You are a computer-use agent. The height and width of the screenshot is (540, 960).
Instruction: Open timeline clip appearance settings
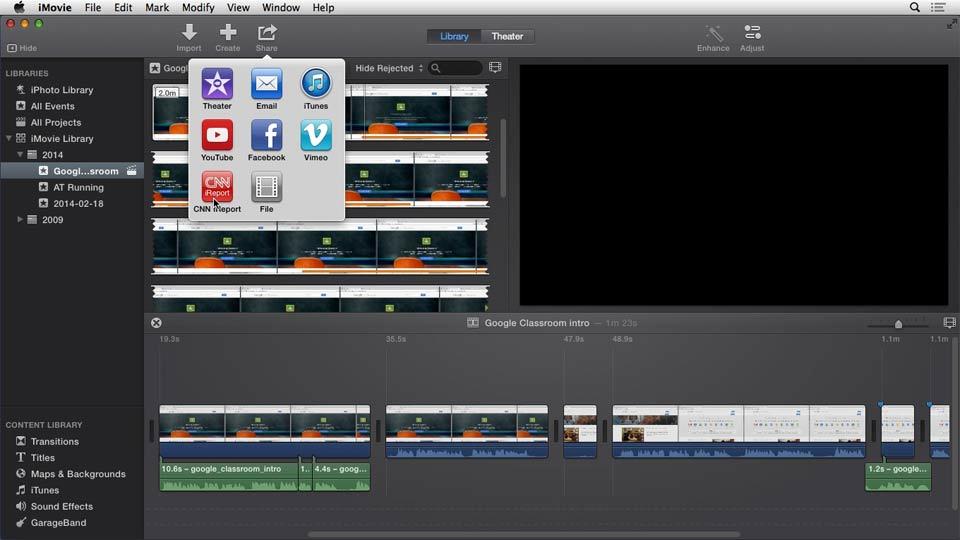click(x=949, y=323)
